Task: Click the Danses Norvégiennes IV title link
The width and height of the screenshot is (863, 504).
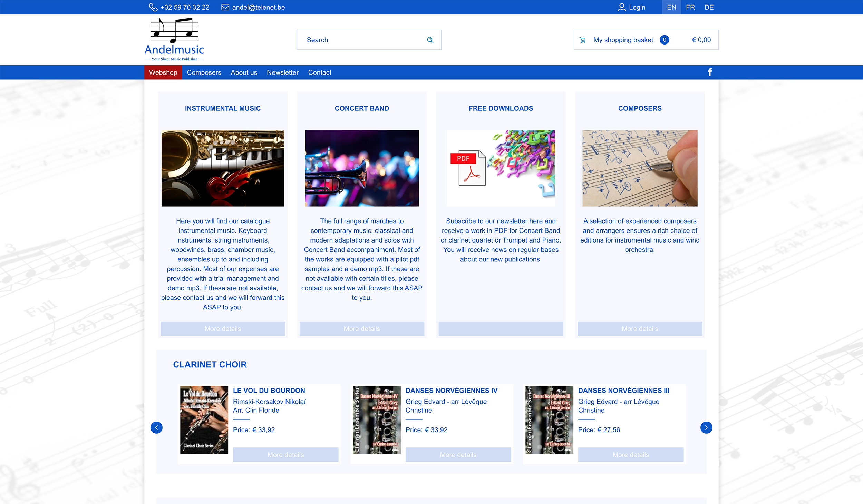Action: tap(451, 391)
